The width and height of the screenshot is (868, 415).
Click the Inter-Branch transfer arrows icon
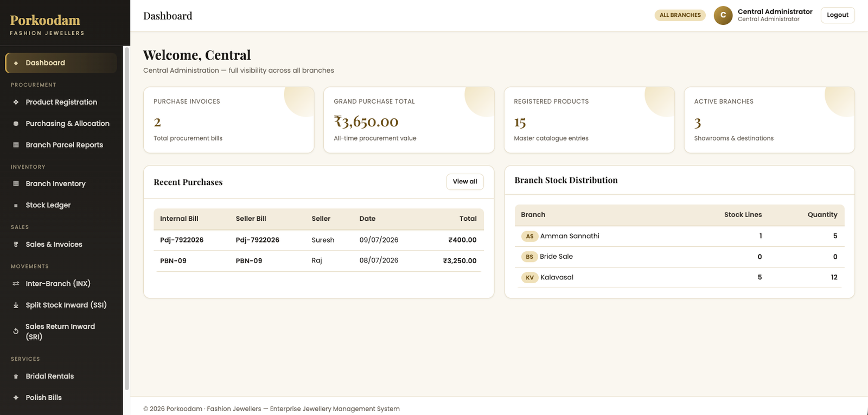(16, 284)
